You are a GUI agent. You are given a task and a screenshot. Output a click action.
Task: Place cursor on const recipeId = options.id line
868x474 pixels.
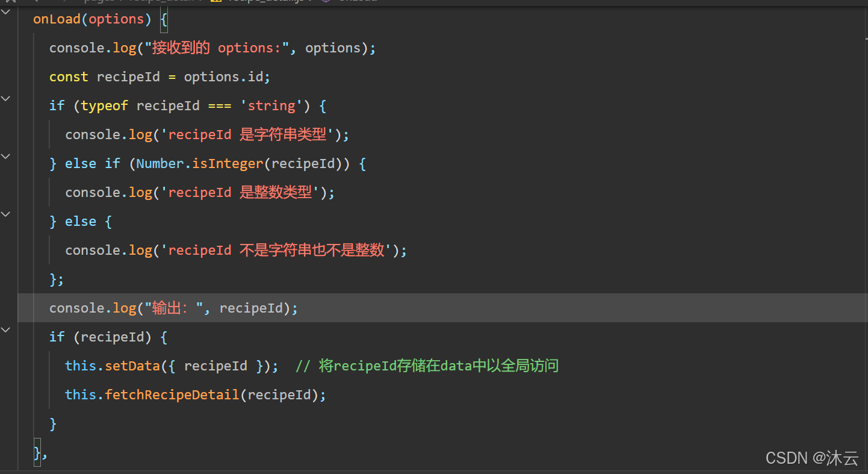click(x=160, y=77)
